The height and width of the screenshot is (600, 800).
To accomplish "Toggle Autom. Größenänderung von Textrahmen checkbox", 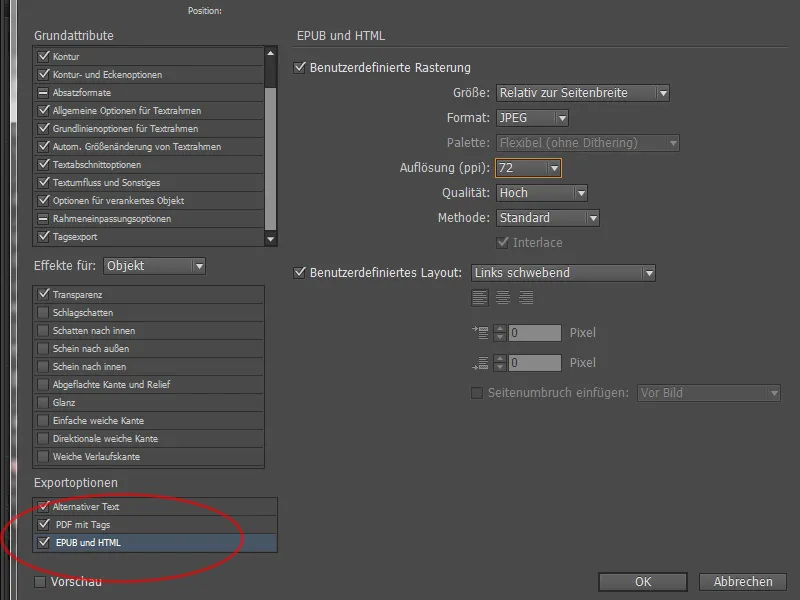I will tap(44, 146).
